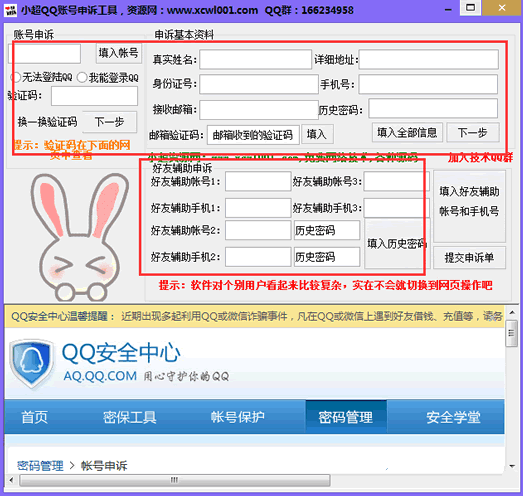Viewport: 523px width, 496px height.
Task: Click the 好友辅助帐号2 input field
Action: point(258,230)
